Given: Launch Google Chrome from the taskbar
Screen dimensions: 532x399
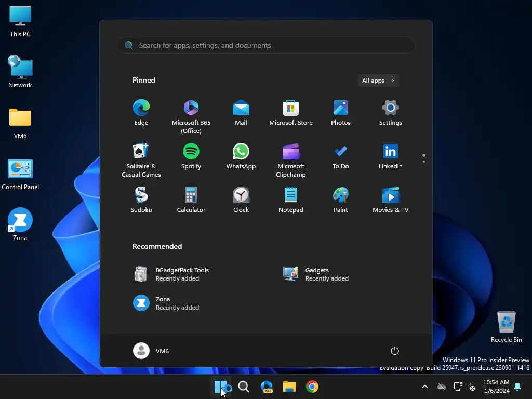Looking at the screenshot, I should tap(312, 387).
